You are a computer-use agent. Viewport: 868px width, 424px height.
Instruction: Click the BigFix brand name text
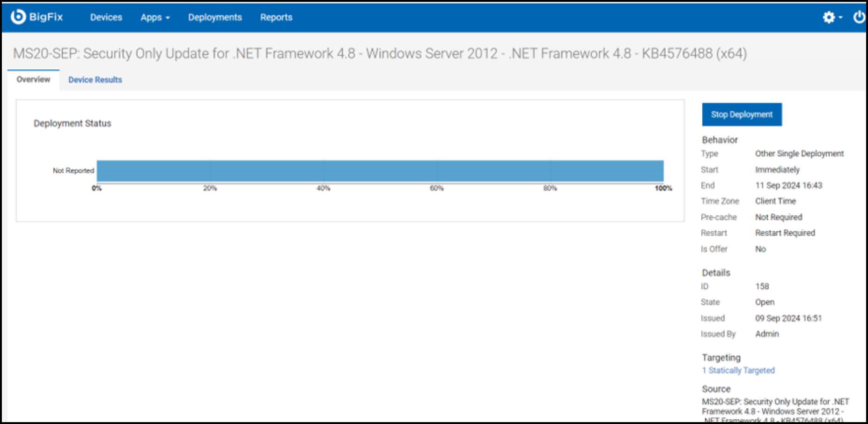click(46, 17)
